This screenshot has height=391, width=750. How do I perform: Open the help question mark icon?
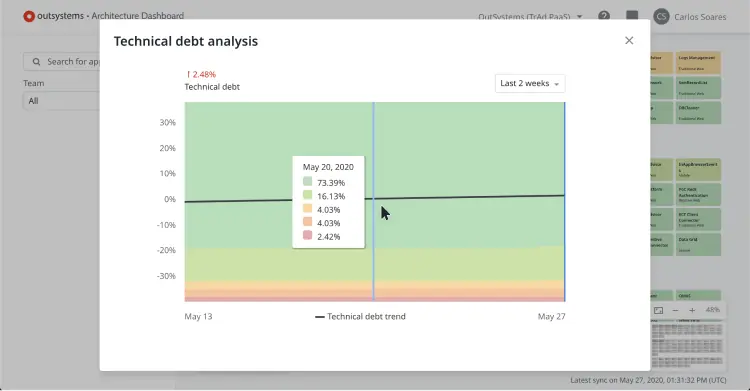[x=604, y=16]
